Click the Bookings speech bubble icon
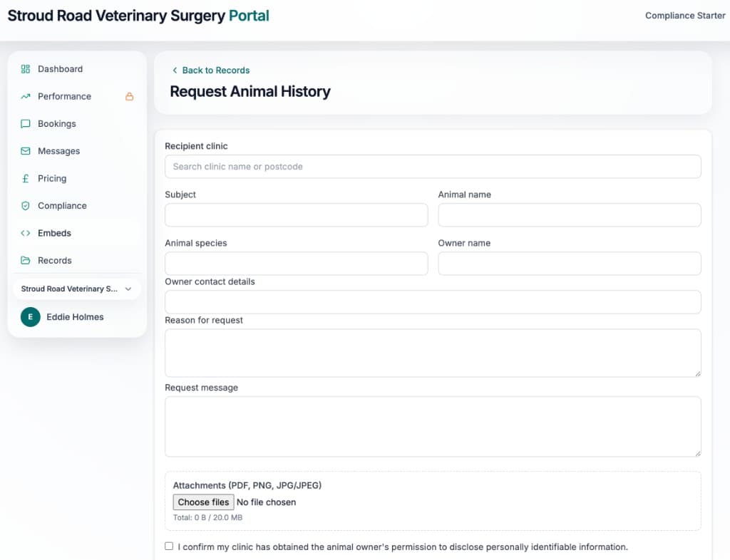 pyautogui.click(x=26, y=124)
